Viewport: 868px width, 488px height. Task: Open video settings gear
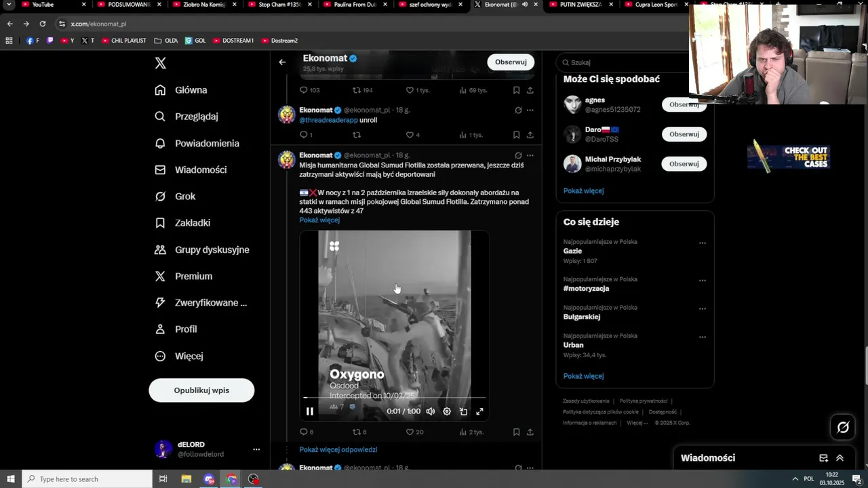pos(447,411)
